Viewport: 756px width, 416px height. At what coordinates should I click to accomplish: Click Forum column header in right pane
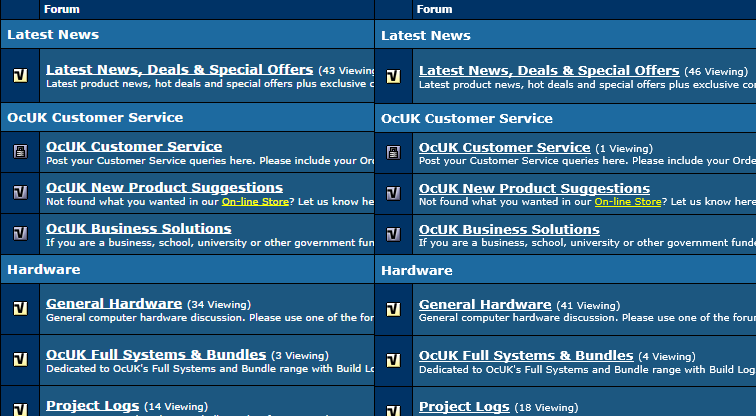[434, 9]
